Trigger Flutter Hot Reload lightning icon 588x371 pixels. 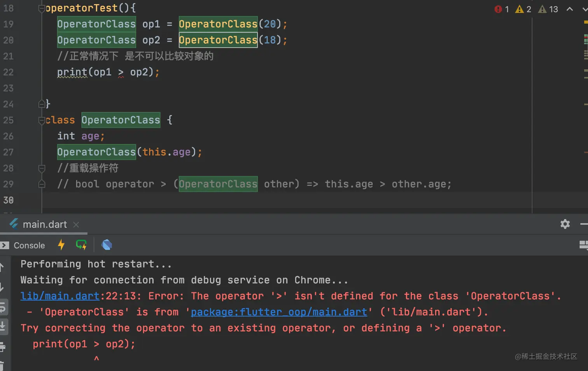[61, 245]
